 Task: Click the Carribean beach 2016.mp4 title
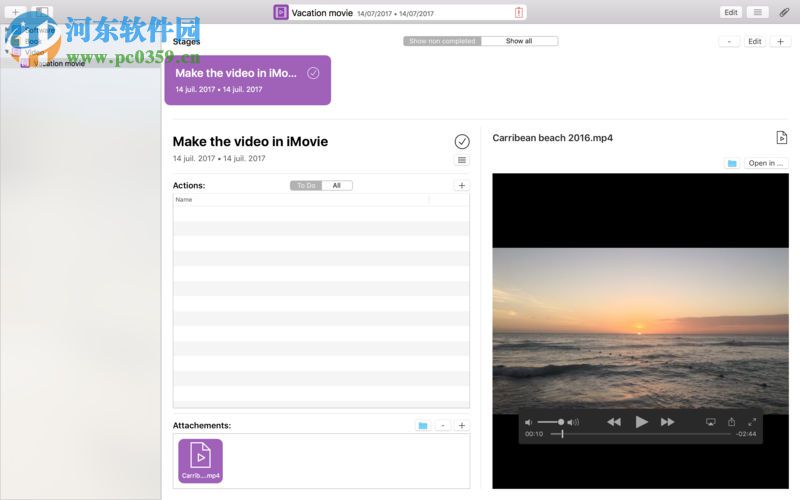point(553,138)
